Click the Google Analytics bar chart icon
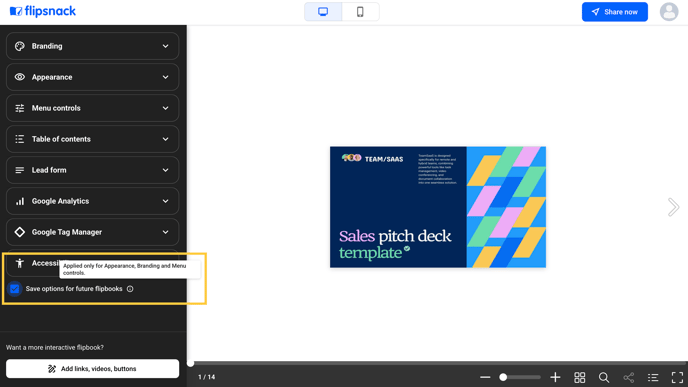 [20, 201]
